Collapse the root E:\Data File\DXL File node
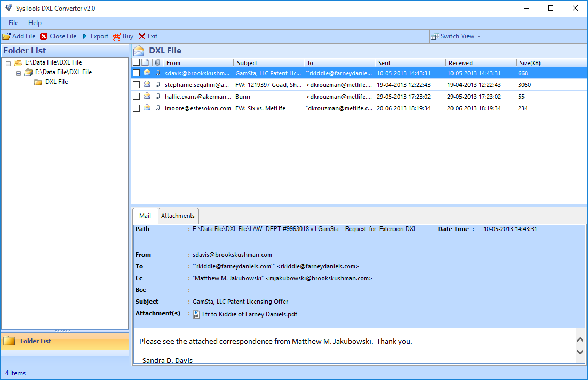 8,64
